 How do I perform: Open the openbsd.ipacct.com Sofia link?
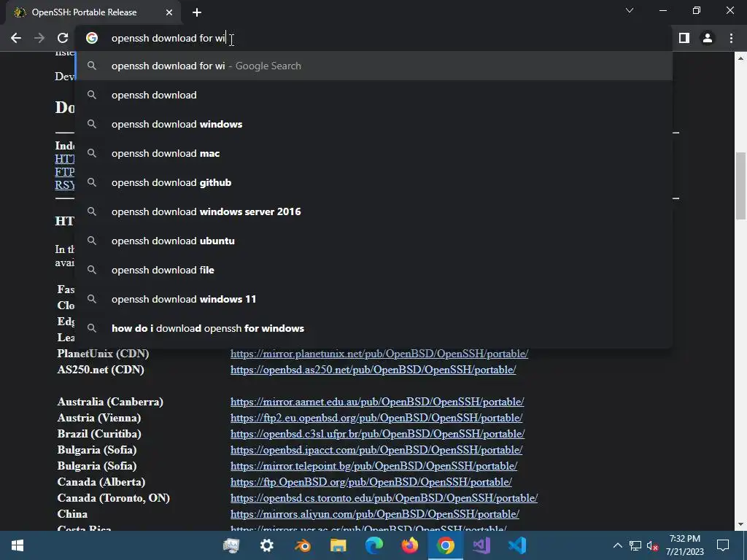tap(376, 450)
